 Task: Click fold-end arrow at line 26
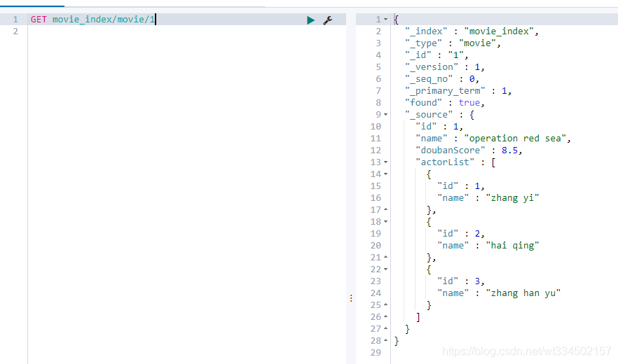[x=386, y=316]
